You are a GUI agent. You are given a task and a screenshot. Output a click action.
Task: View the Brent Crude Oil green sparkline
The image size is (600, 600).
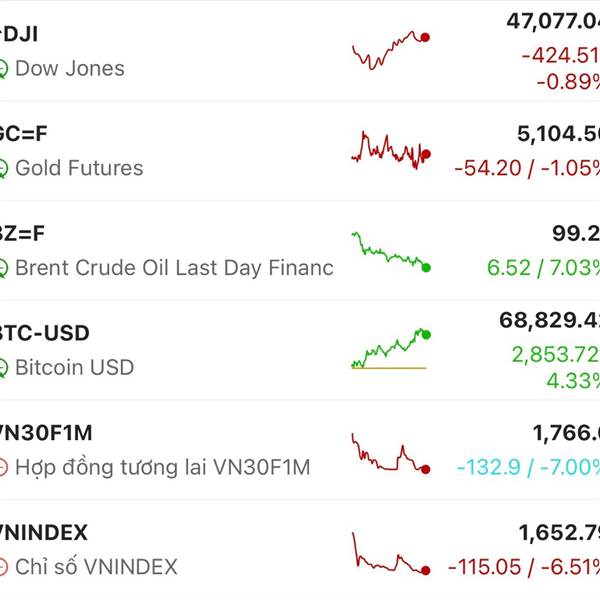pyautogui.click(x=390, y=250)
